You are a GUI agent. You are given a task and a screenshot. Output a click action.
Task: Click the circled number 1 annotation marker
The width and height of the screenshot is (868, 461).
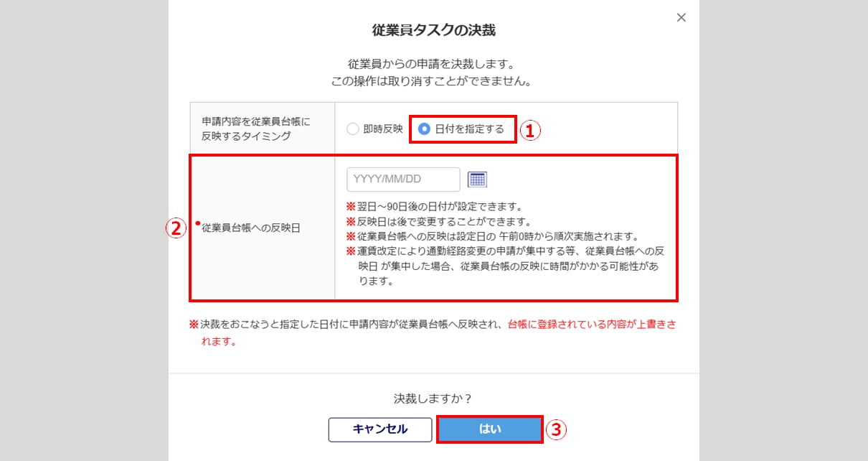pos(529,130)
